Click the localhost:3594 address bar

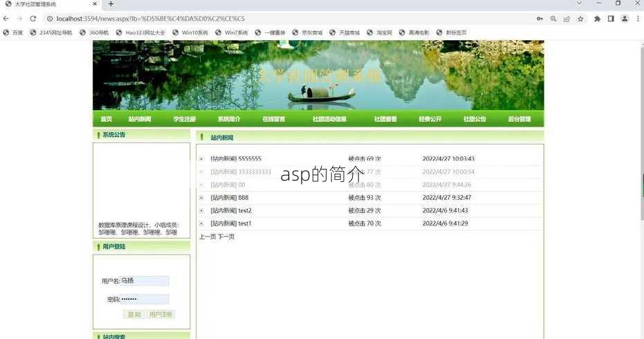(288, 19)
